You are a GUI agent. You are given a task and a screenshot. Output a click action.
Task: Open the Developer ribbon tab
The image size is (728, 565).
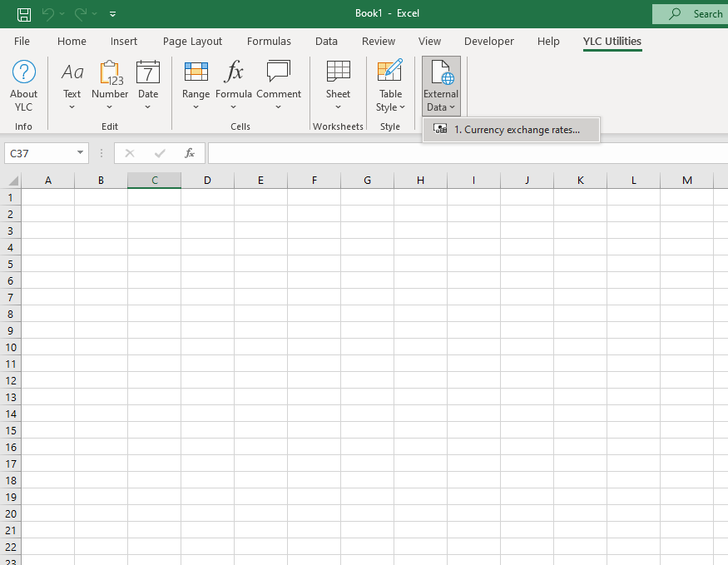pos(488,41)
